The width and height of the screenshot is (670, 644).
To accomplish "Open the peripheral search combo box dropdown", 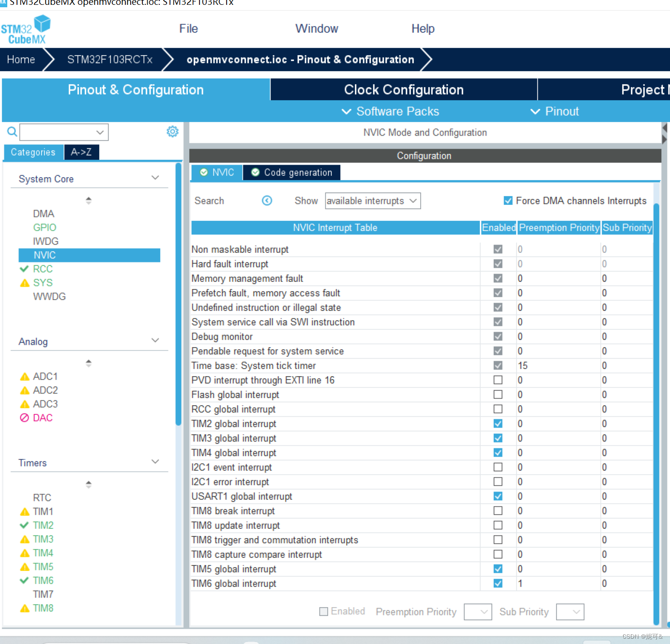I will coord(100,132).
